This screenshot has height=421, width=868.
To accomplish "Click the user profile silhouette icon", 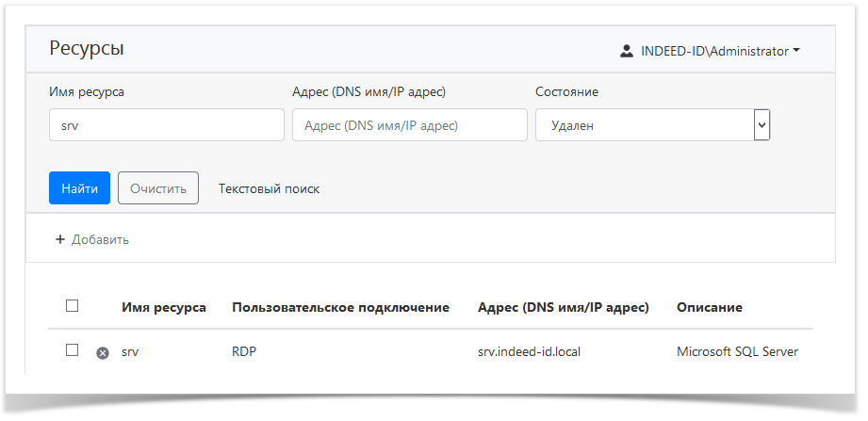I will [627, 52].
